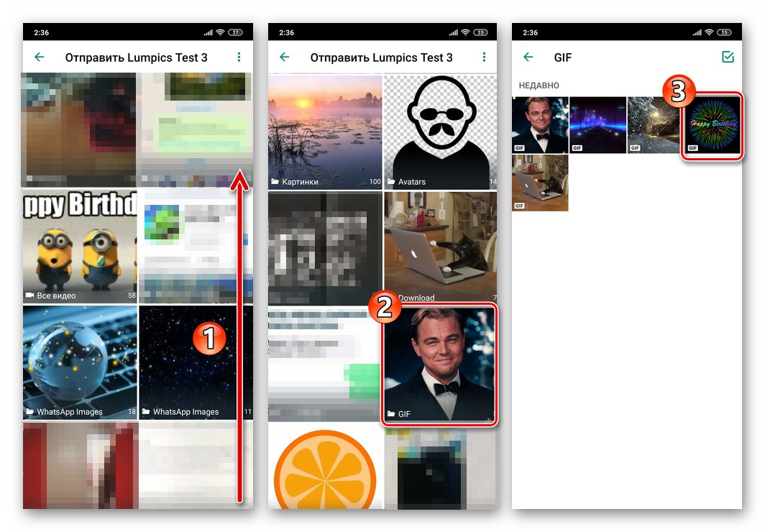
Task: Select the Happy Birthday GIF marked with 3
Action: coord(711,124)
